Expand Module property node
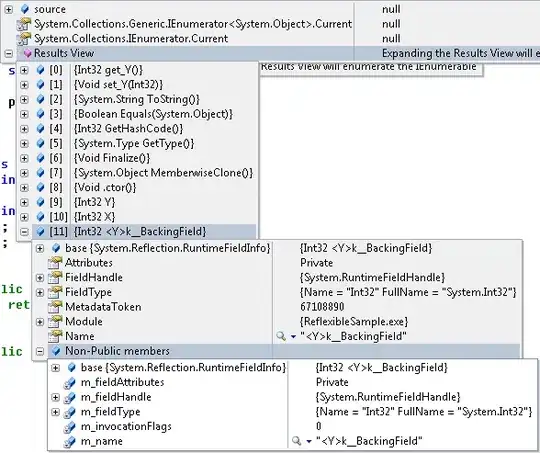 40,322
